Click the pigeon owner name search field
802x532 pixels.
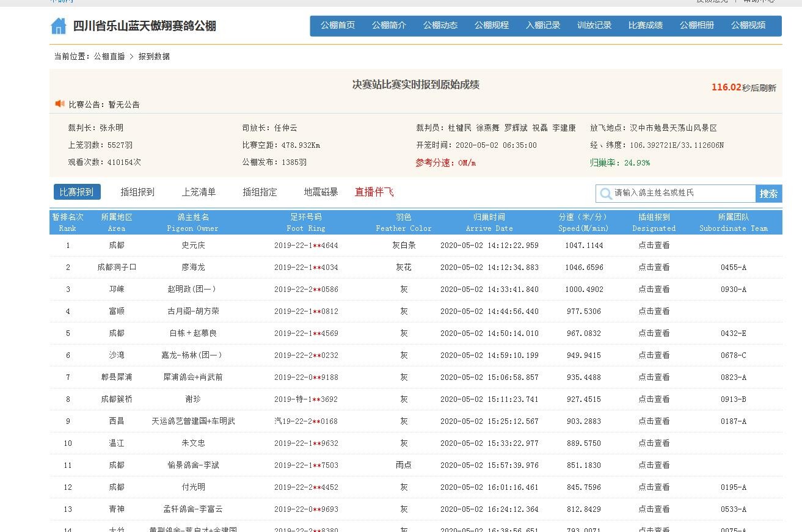coord(683,193)
